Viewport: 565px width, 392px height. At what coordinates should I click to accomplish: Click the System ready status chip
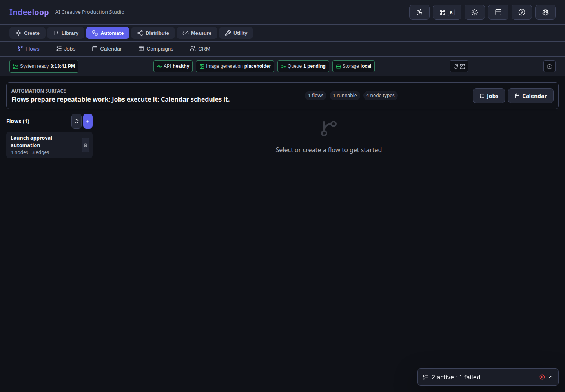coord(44,66)
